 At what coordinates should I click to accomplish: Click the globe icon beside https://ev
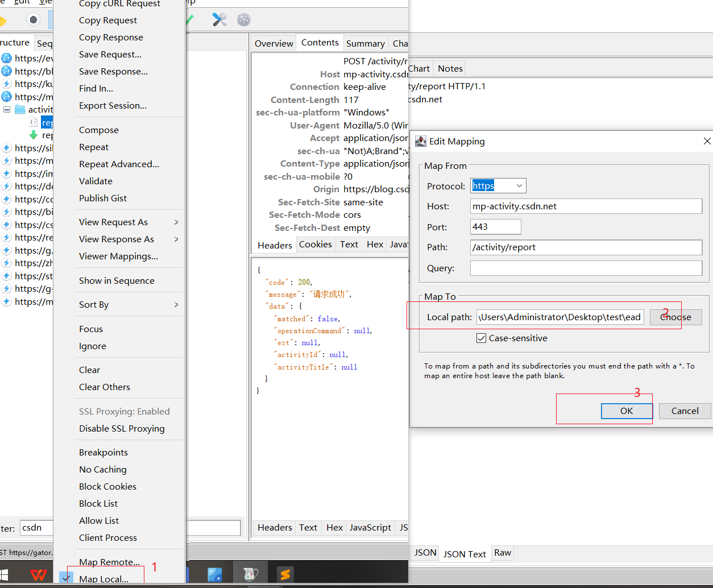6,58
